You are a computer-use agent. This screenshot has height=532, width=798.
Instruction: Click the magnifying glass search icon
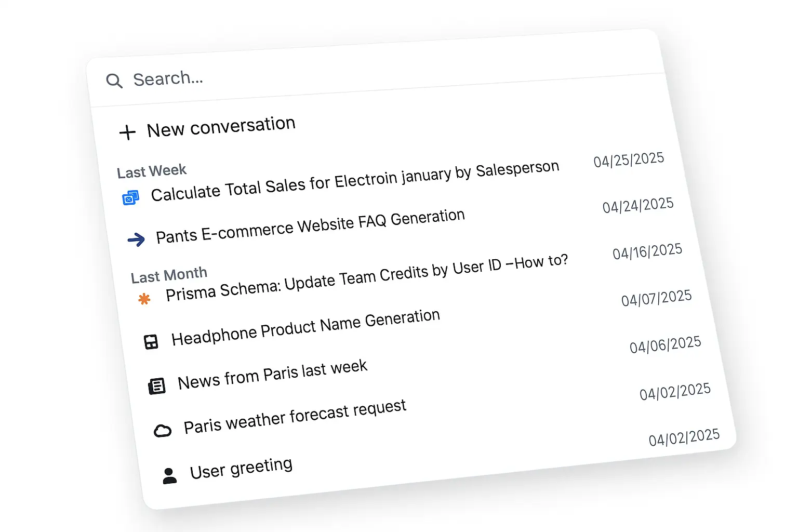coord(114,81)
